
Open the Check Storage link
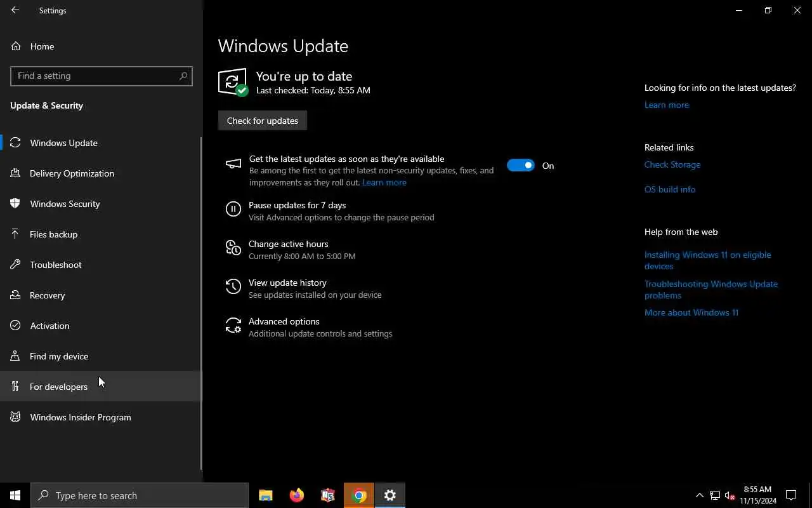[x=672, y=164]
